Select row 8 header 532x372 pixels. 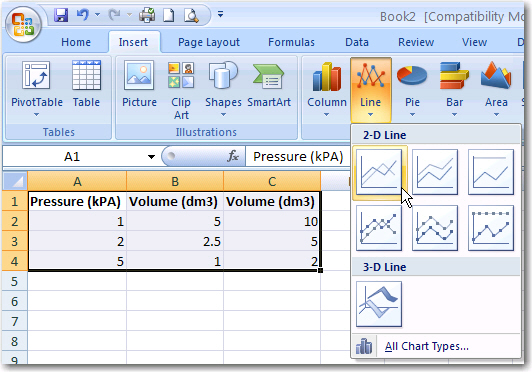(x=14, y=341)
